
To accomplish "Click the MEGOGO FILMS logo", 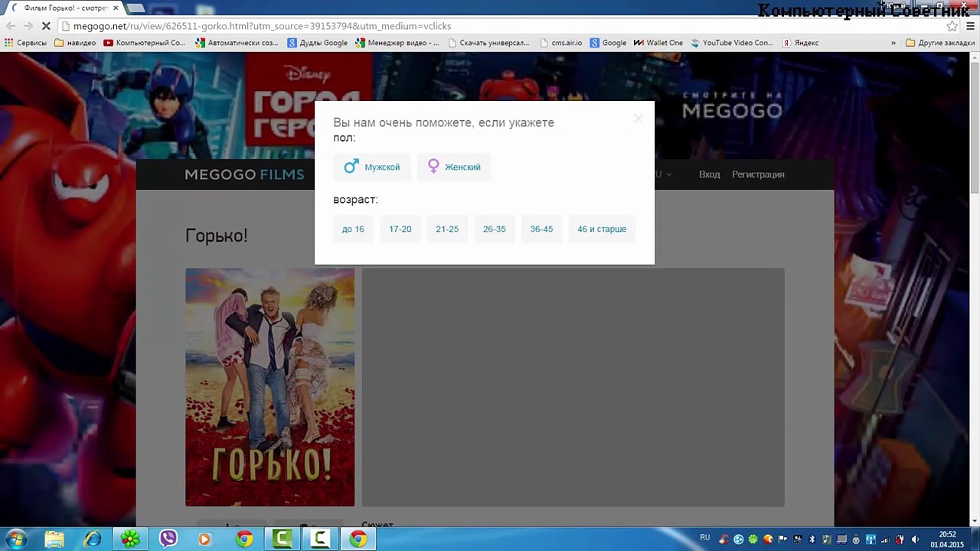I will click(244, 174).
